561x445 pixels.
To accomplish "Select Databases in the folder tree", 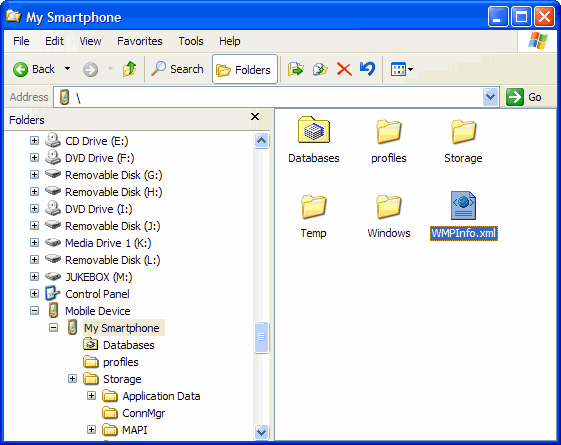I will (x=129, y=345).
